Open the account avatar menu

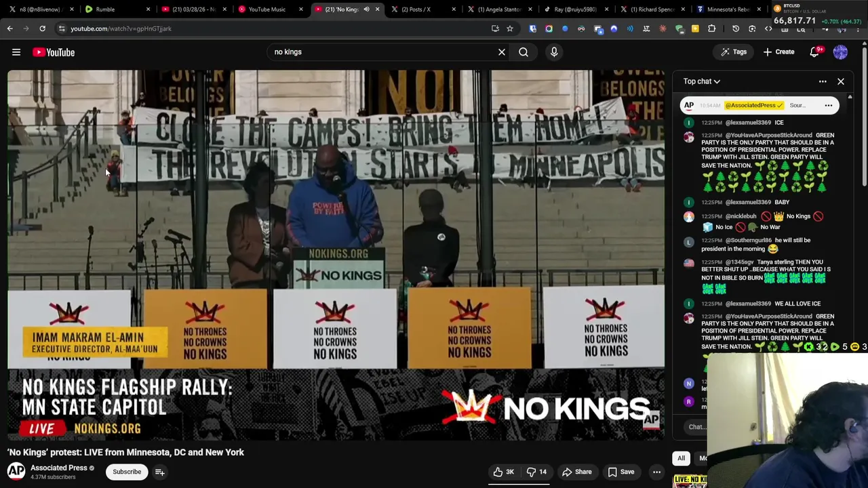coord(840,52)
